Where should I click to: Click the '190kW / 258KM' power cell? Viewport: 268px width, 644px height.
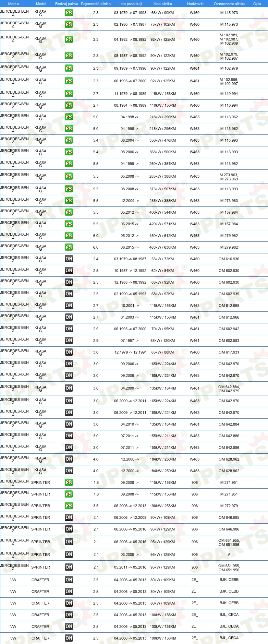(x=163, y=506)
